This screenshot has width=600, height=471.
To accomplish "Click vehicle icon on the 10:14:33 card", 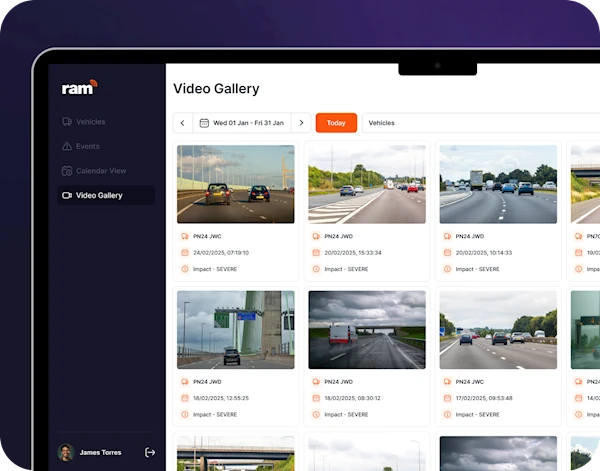I will tap(447, 236).
